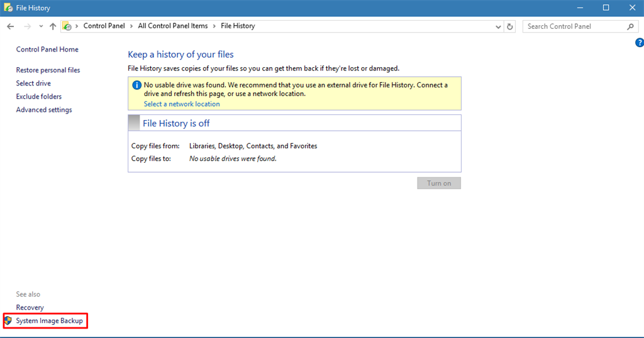
Task: Click 'Libraries, Desktop, Contacts, and Favorites' text
Action: click(253, 146)
